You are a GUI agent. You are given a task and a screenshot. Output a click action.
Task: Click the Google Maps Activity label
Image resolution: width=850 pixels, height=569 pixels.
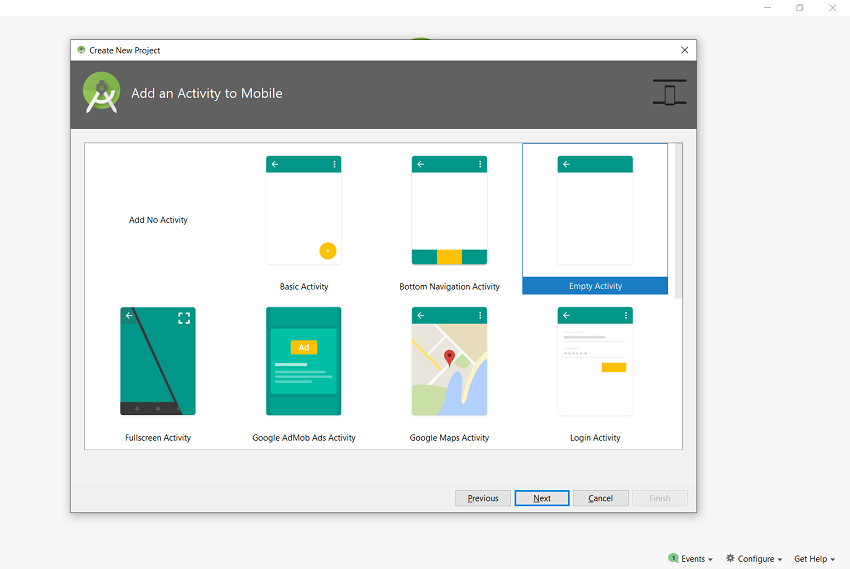coord(449,437)
